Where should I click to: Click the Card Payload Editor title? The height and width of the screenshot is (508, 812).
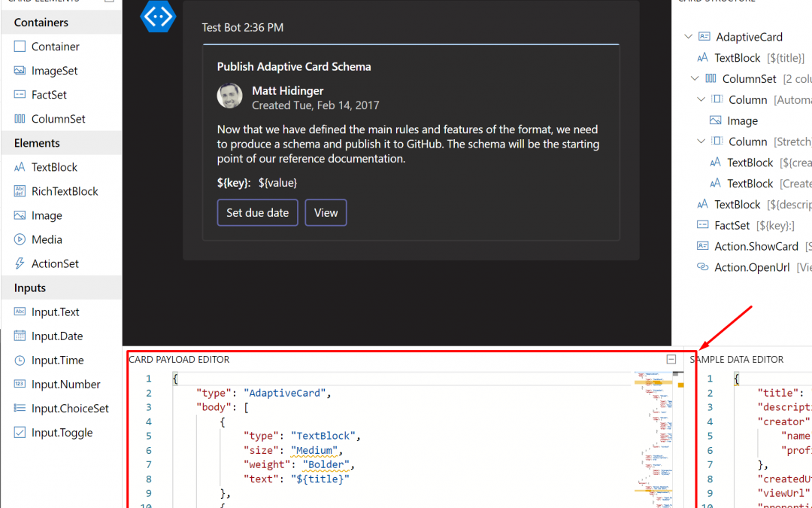click(x=179, y=359)
